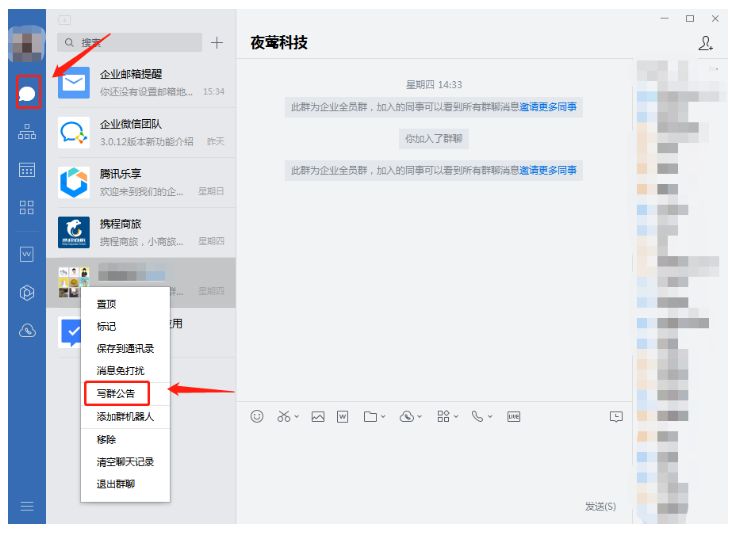741x533 pixels.
Task: Choose 清空聊天记录 in context menu
Action: tap(125, 462)
